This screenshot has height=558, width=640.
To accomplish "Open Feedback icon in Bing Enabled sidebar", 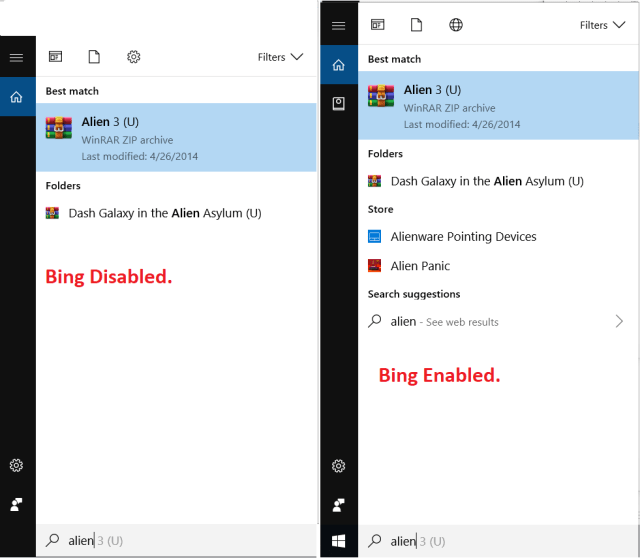I will [338, 505].
